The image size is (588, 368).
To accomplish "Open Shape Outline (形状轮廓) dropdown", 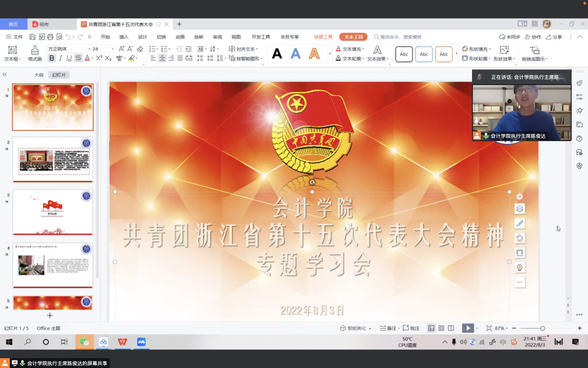I will (x=476, y=58).
